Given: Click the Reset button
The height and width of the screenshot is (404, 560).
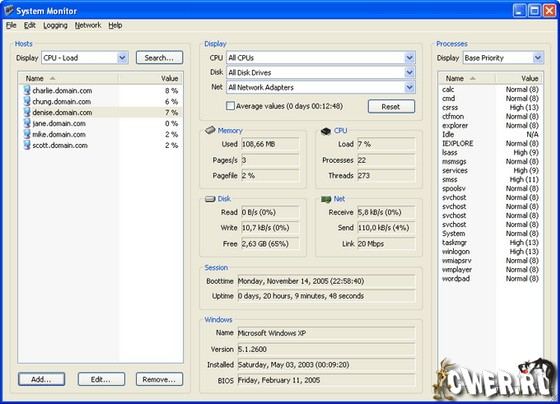Looking at the screenshot, I should [x=391, y=106].
